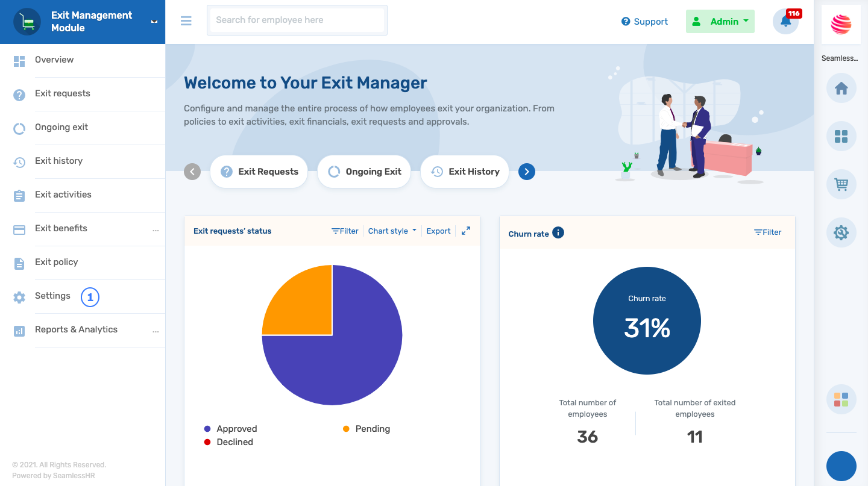Click the notification bell with 116 alerts
This screenshot has height=486, width=868.
coord(785,22)
